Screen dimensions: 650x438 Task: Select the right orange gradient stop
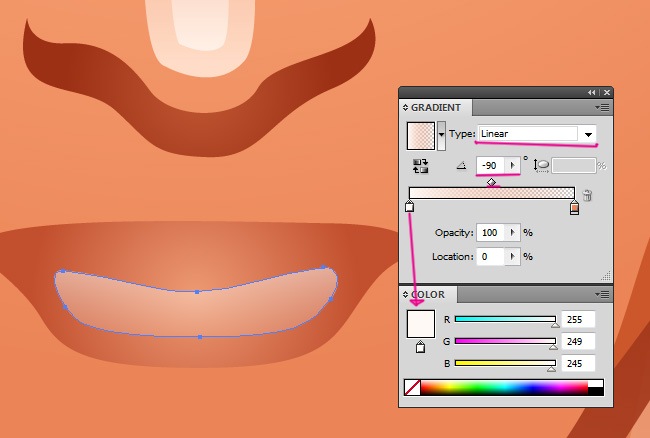point(574,208)
